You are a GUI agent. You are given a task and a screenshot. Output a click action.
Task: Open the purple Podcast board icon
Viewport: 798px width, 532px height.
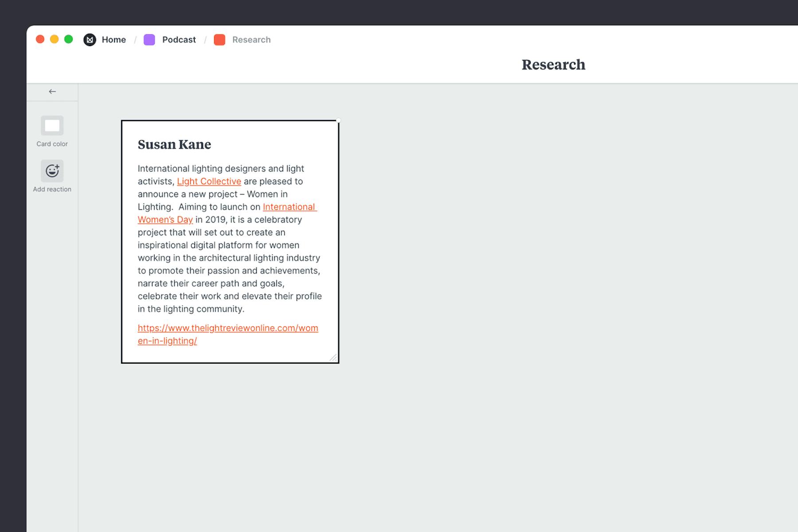(149, 39)
